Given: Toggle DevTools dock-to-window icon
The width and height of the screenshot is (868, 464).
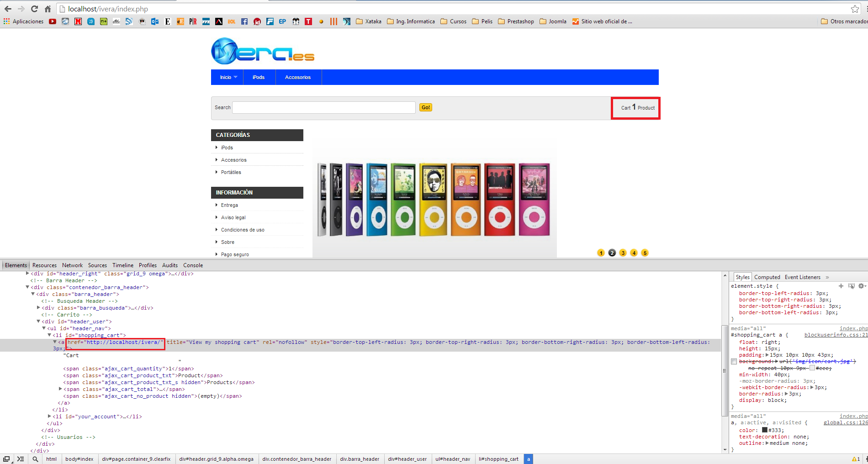Looking at the screenshot, I should click(x=6, y=459).
